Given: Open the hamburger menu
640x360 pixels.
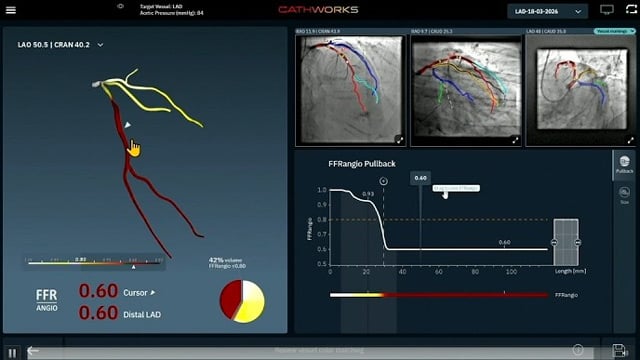Looking at the screenshot, I should [11, 9].
